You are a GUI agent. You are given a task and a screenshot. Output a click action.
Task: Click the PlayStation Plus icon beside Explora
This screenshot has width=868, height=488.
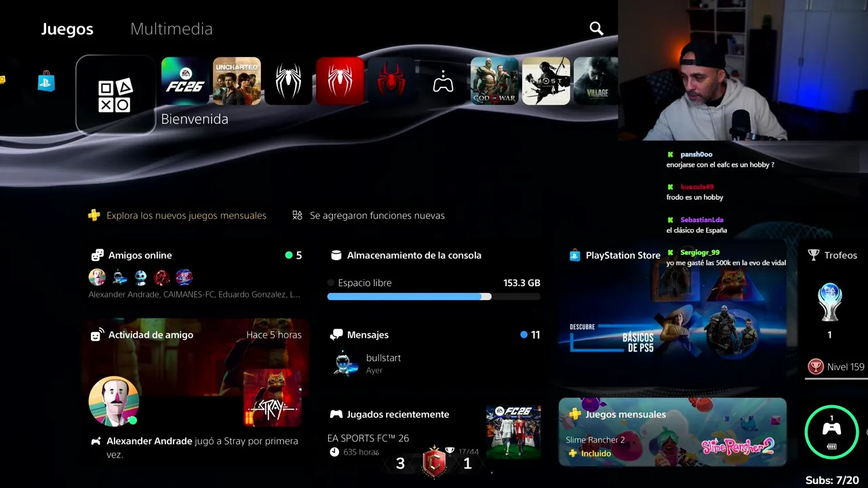94,216
